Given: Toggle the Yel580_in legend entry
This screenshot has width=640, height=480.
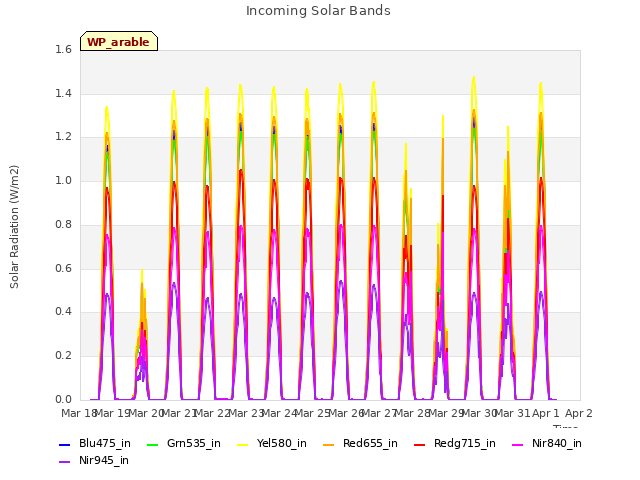Looking at the screenshot, I should point(272,443).
